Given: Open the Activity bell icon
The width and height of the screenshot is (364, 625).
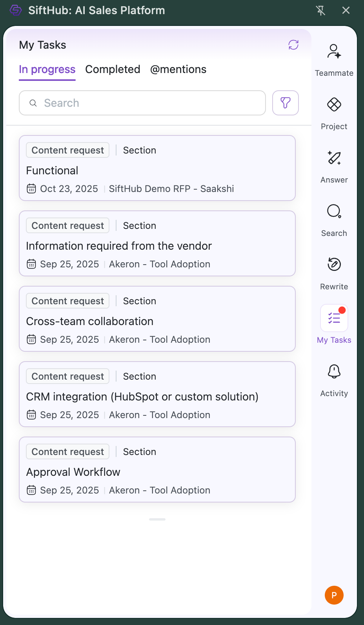Looking at the screenshot, I should (334, 372).
